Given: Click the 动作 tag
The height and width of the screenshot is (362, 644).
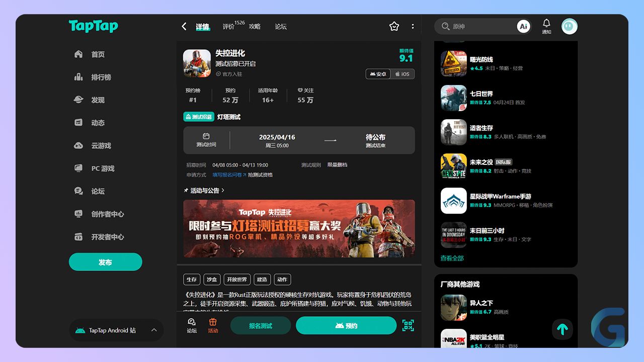Looking at the screenshot, I should 282,280.
